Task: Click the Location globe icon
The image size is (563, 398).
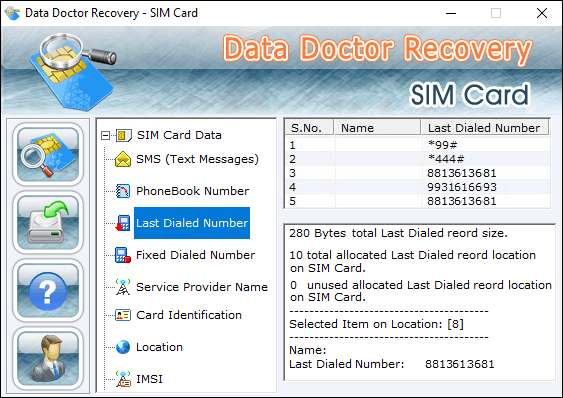Action: [123, 347]
